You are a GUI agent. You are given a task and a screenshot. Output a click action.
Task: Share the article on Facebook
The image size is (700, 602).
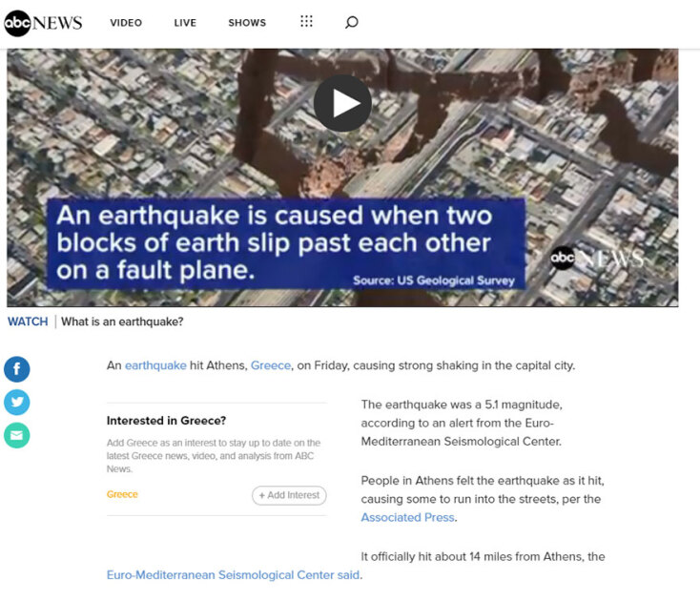click(17, 369)
